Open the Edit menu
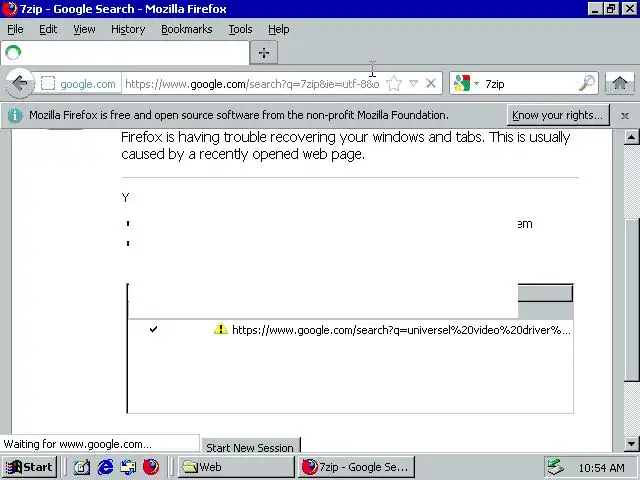The image size is (640, 480). [48, 29]
